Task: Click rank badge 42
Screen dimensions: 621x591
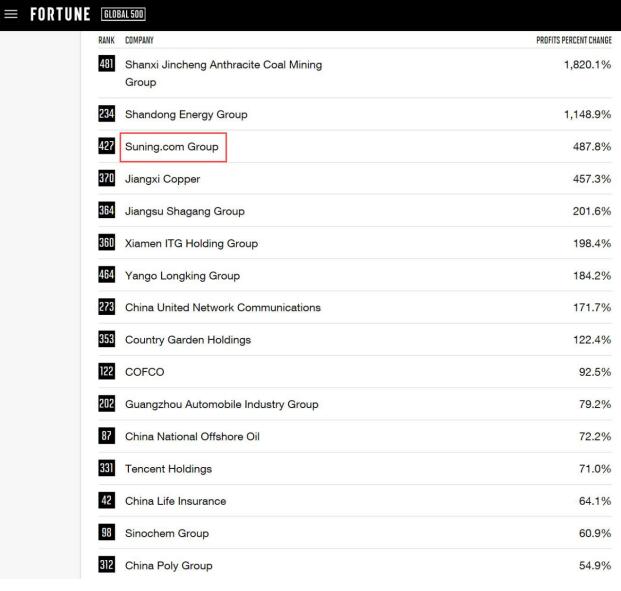Action: [x=107, y=500]
